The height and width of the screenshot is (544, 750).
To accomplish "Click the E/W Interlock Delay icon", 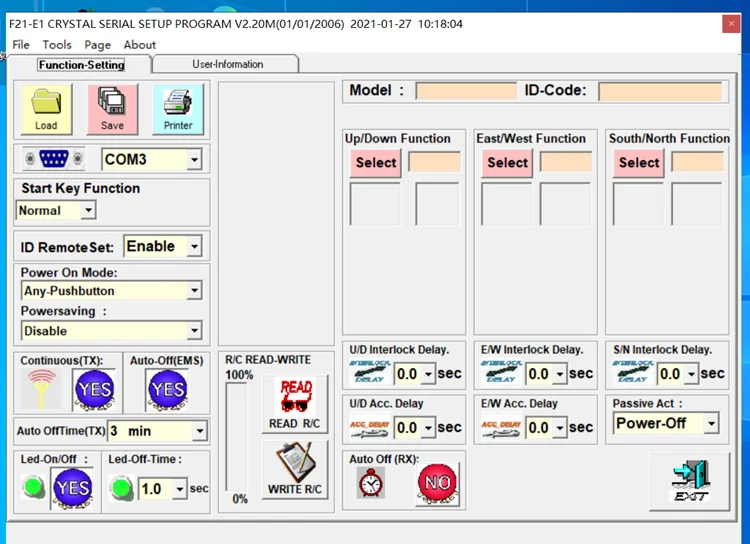I will coord(502,372).
